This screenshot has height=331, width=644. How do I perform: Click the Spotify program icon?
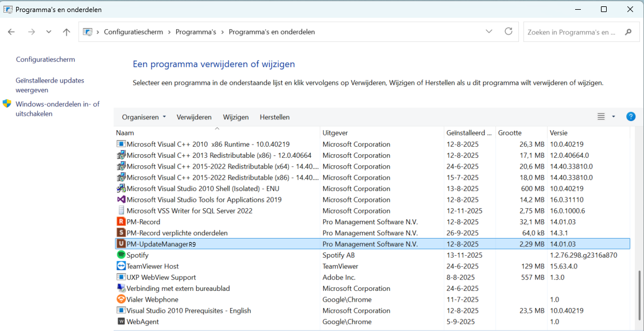point(121,255)
